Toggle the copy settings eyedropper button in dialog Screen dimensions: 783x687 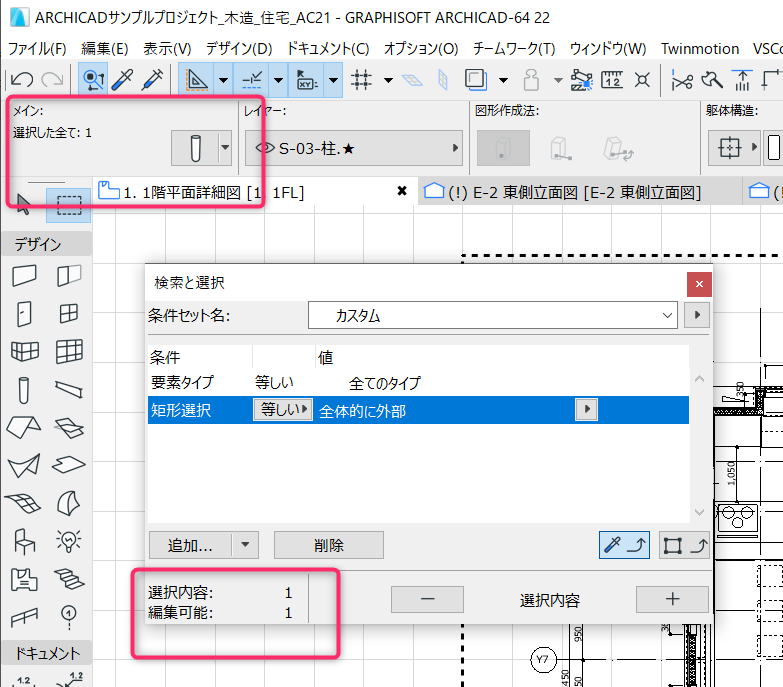click(x=624, y=545)
